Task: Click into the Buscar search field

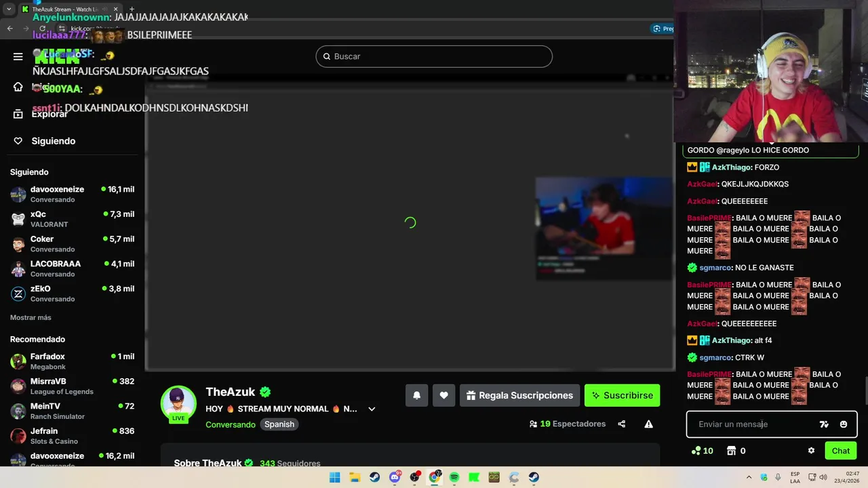Action: click(434, 56)
